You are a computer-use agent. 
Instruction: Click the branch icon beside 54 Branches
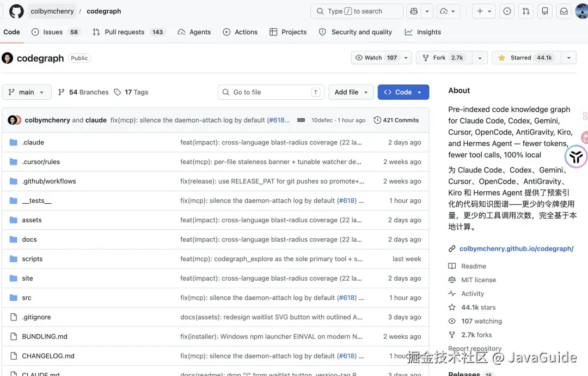tap(61, 92)
